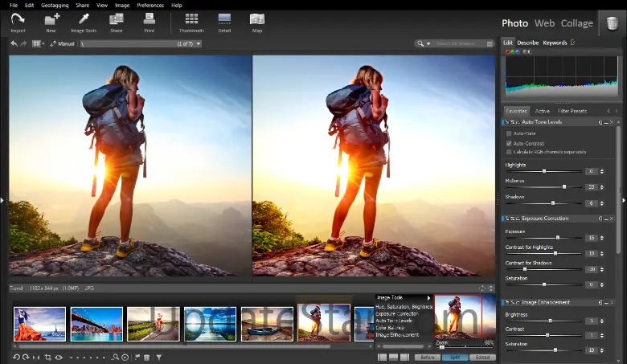Click the Print icon
This screenshot has height=364, width=627.
(x=150, y=20)
